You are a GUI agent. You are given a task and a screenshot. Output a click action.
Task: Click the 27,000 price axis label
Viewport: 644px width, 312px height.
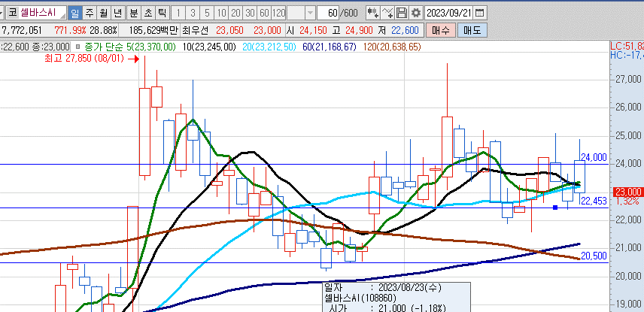628,80
